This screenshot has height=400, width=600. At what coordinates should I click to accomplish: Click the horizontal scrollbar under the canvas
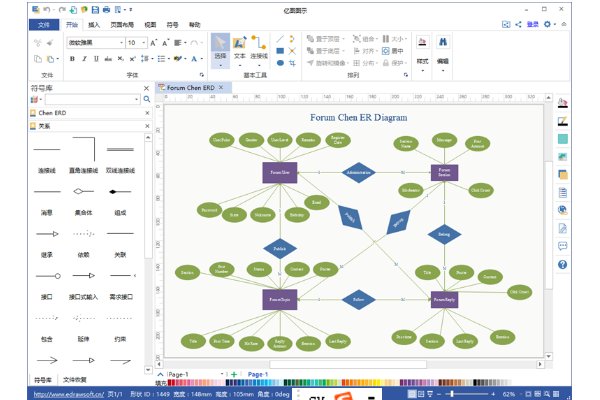tap(348, 364)
